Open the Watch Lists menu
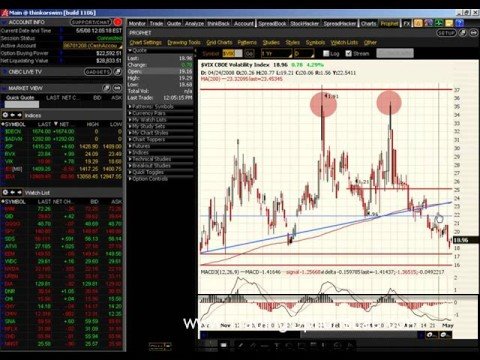 pyautogui.click(x=344, y=42)
